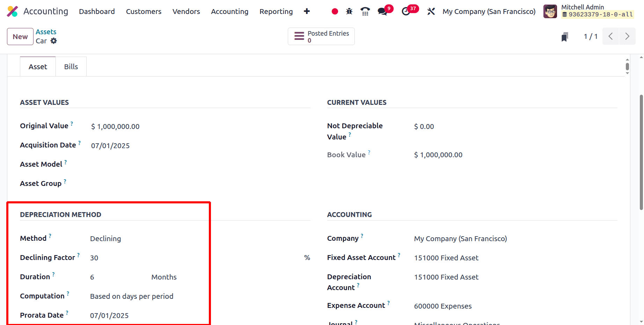Click the red recording indicator dot
This screenshot has height=325, width=644.
(334, 11)
